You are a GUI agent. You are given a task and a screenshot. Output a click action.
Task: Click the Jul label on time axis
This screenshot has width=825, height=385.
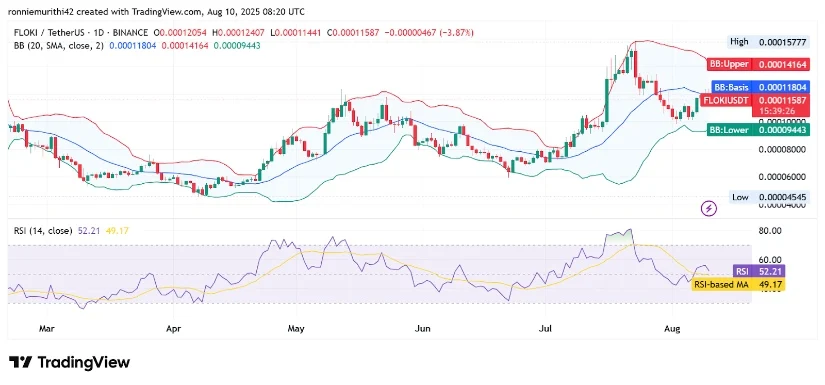(x=546, y=329)
